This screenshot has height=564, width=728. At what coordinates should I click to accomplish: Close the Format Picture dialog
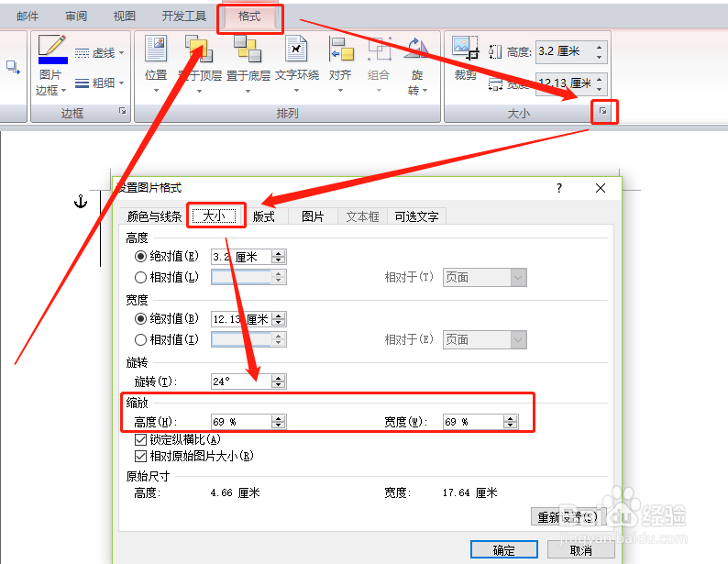point(601,188)
